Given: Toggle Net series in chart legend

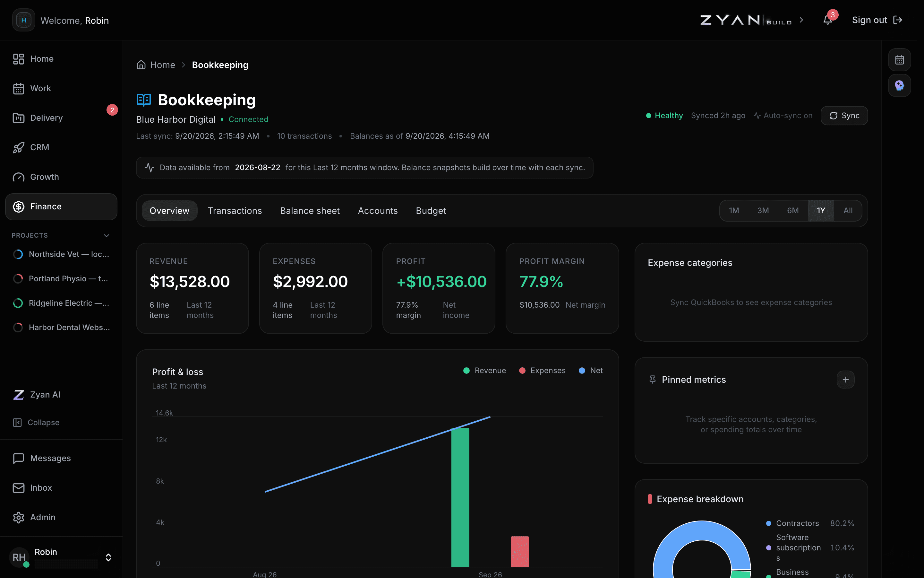Looking at the screenshot, I should (x=591, y=371).
